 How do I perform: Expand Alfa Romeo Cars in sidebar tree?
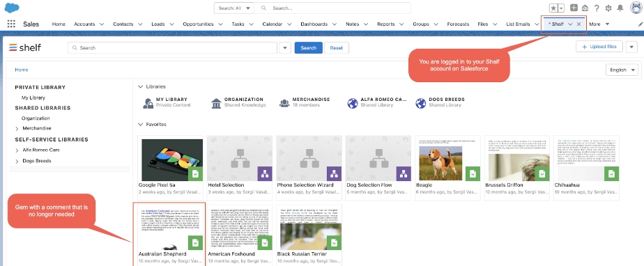click(x=17, y=150)
